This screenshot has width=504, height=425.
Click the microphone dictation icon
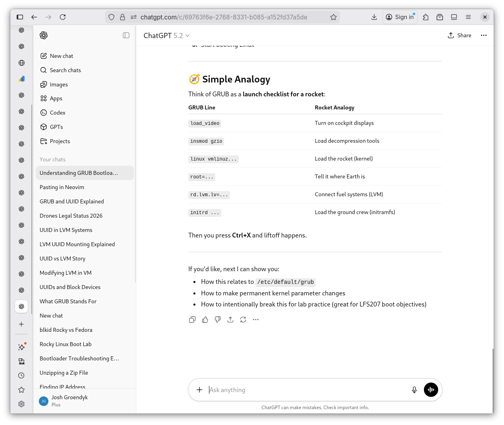pos(414,390)
